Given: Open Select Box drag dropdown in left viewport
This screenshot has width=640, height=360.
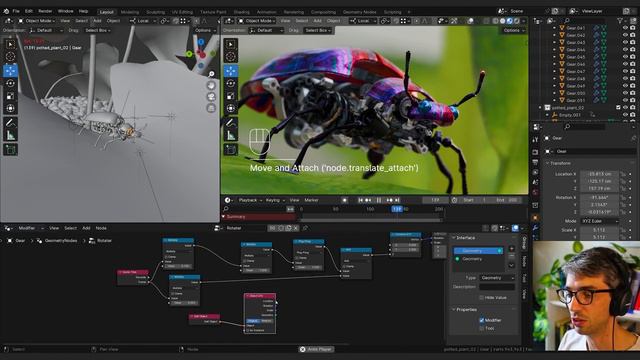Looking at the screenshot, I should coord(98,30).
